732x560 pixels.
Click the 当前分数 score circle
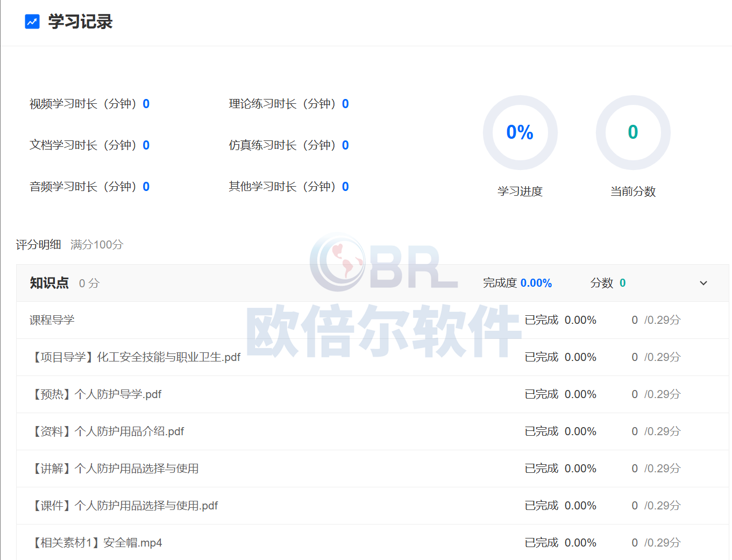(x=632, y=132)
